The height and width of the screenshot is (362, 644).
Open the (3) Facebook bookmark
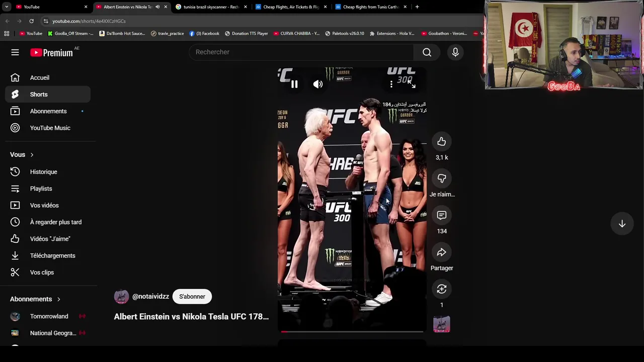[x=204, y=34]
